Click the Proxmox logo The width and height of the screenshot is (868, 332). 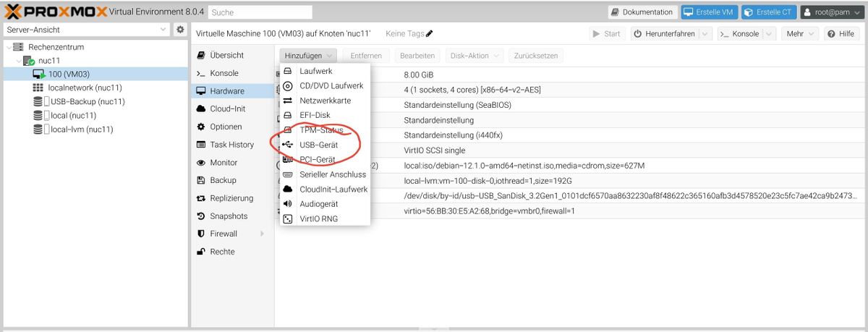click(56, 12)
